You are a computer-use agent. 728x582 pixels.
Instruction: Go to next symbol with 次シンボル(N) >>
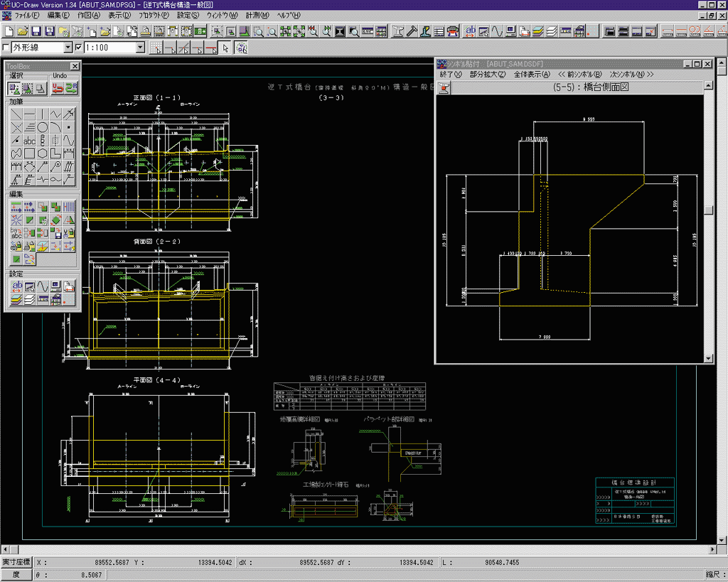[x=631, y=75]
